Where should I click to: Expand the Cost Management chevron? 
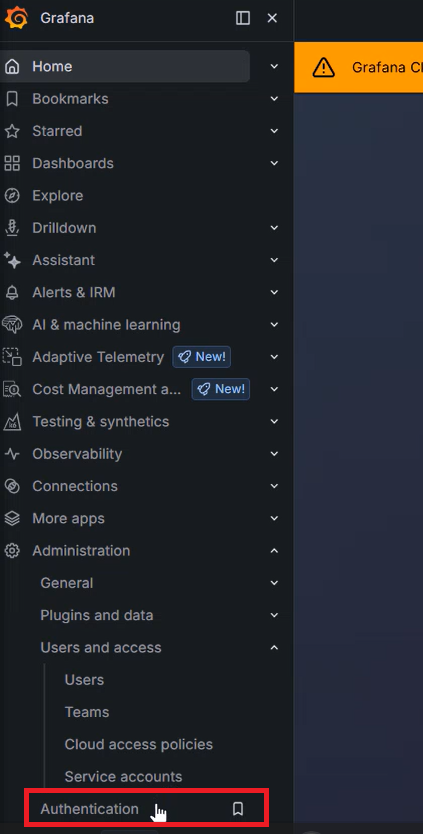[275, 389]
